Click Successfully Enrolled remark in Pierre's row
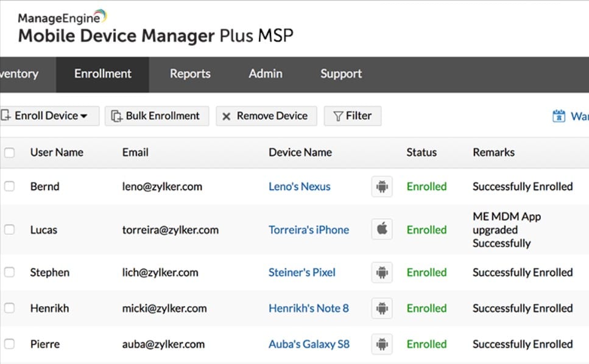Screen dimensions: 589x364 [x=523, y=344]
